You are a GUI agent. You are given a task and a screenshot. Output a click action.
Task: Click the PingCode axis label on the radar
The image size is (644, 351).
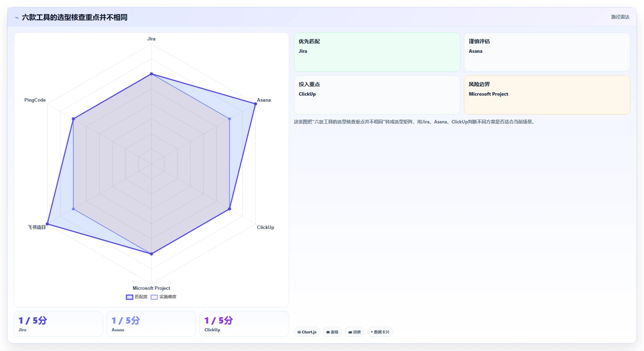[35, 100]
